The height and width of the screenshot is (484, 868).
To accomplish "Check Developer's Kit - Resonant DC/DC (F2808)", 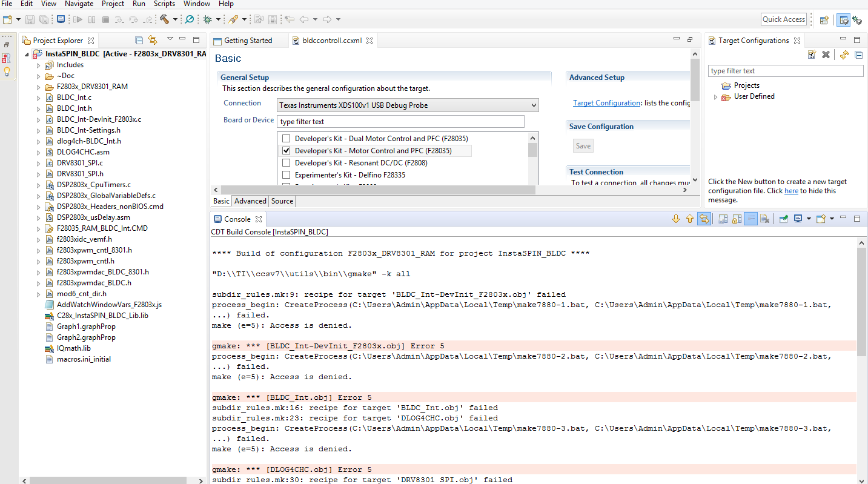I will tap(287, 162).
